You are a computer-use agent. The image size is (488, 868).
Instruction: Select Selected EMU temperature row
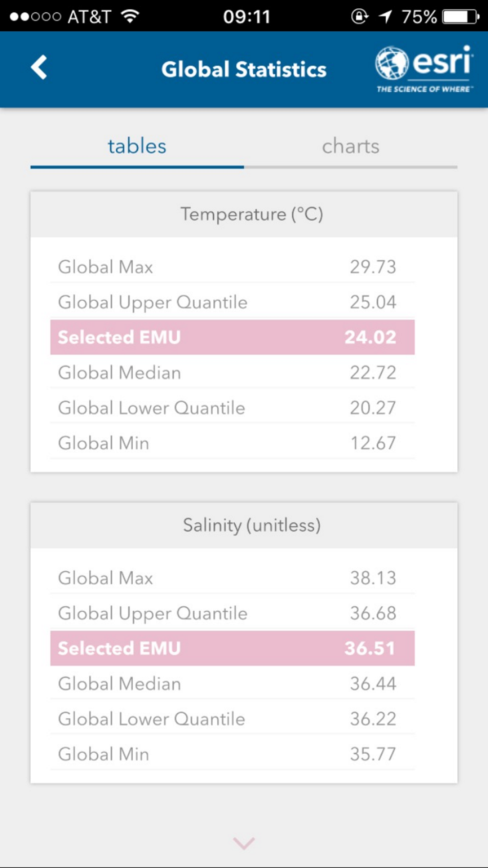[232, 337]
